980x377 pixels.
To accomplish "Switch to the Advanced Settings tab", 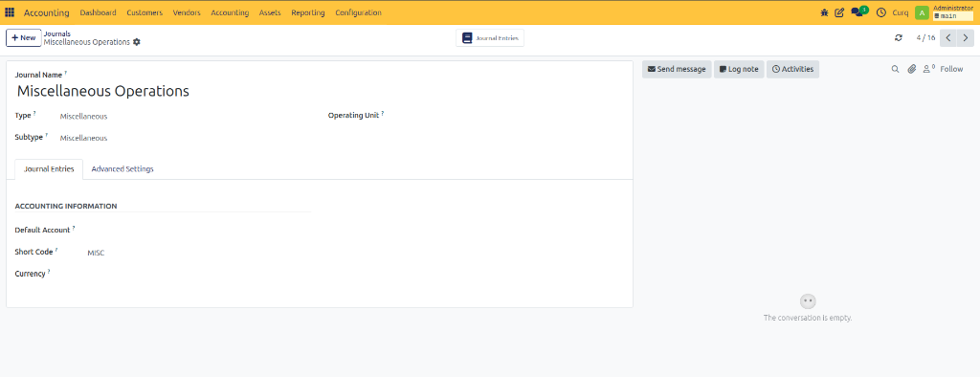I will tap(122, 168).
